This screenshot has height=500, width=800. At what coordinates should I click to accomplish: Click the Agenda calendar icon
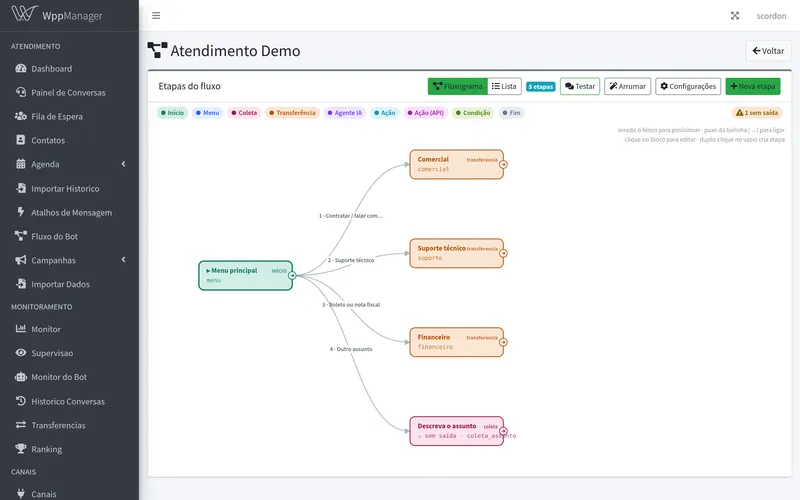(20, 164)
